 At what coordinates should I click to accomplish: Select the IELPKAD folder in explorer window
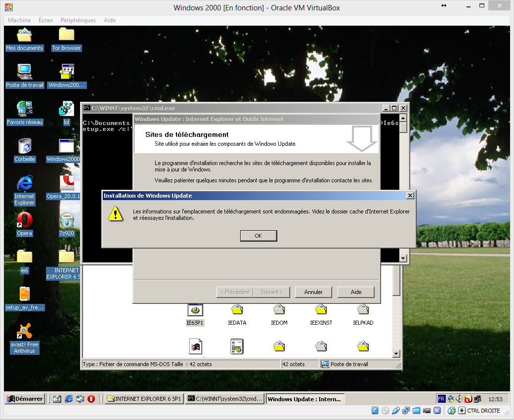[x=363, y=315]
